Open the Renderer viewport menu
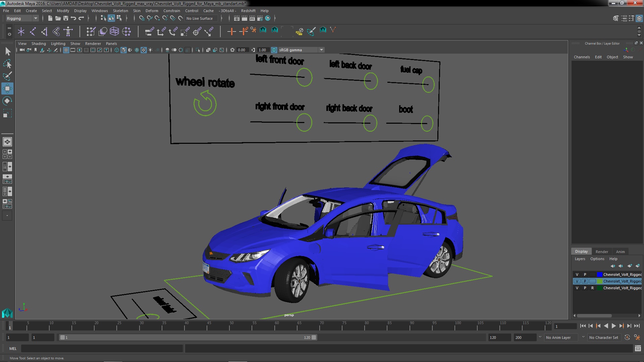Image resolution: width=644 pixels, height=362 pixels. point(93,44)
